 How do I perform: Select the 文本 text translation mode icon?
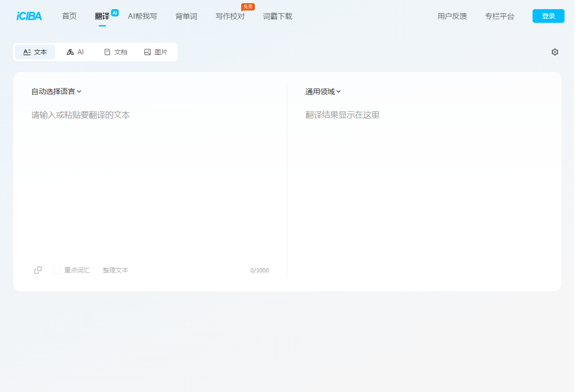click(27, 52)
